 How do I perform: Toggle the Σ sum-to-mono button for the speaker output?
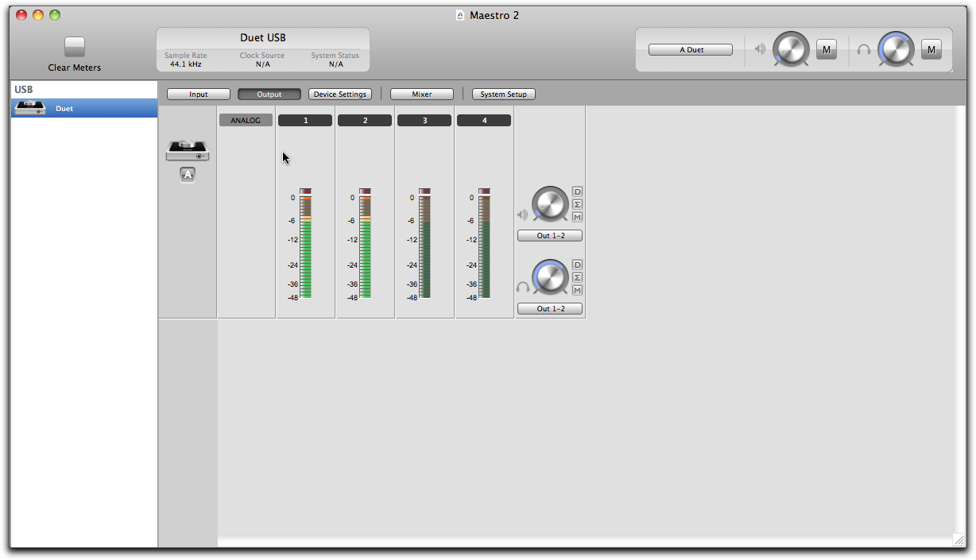tap(578, 204)
